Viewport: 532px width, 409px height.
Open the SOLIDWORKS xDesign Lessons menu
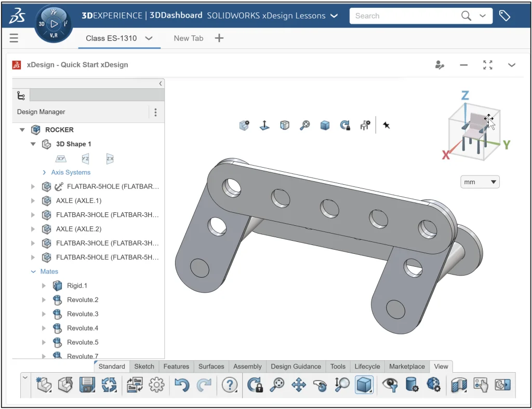335,16
